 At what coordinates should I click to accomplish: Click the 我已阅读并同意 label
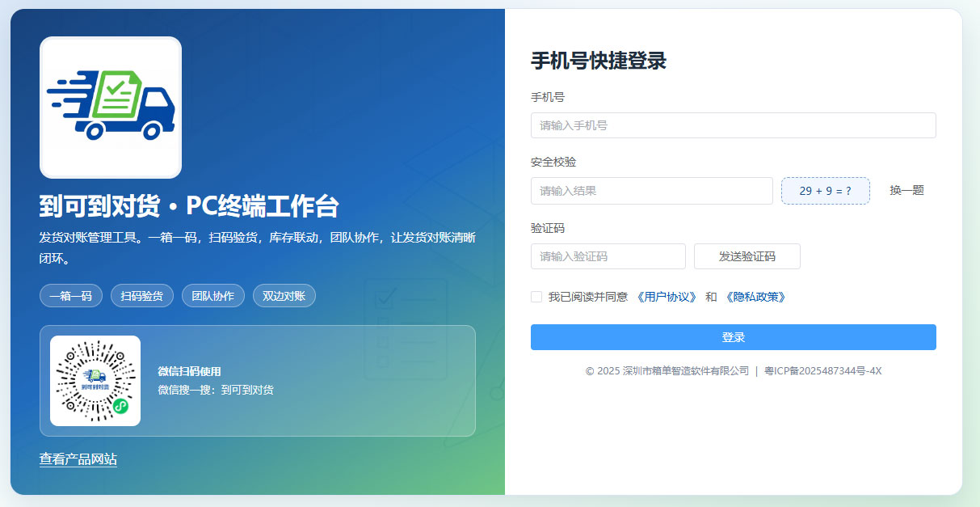click(x=588, y=297)
